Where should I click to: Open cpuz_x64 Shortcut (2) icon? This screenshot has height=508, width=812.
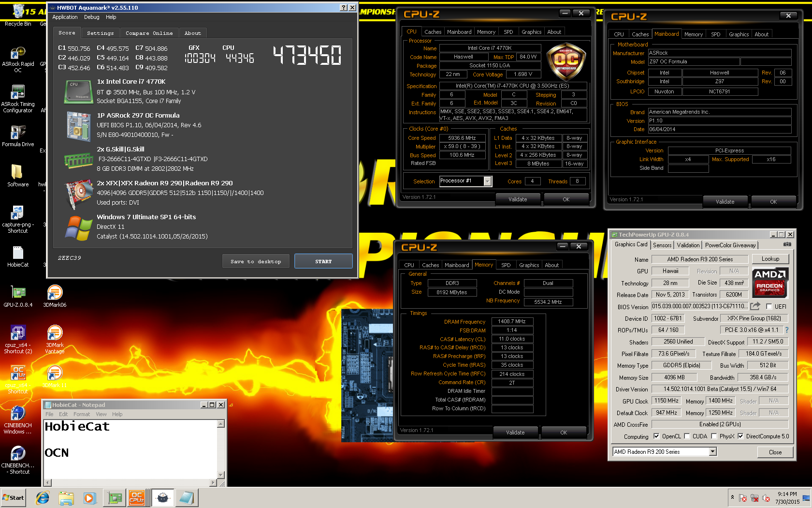(x=18, y=340)
